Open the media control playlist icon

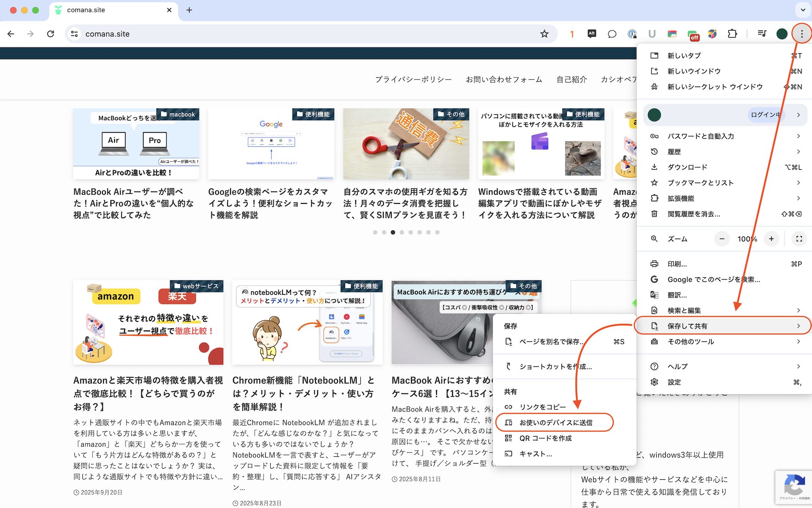(762, 34)
